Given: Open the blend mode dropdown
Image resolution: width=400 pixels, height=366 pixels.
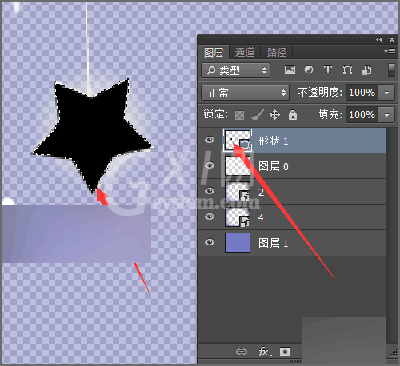Looking at the screenshot, I should (x=245, y=93).
